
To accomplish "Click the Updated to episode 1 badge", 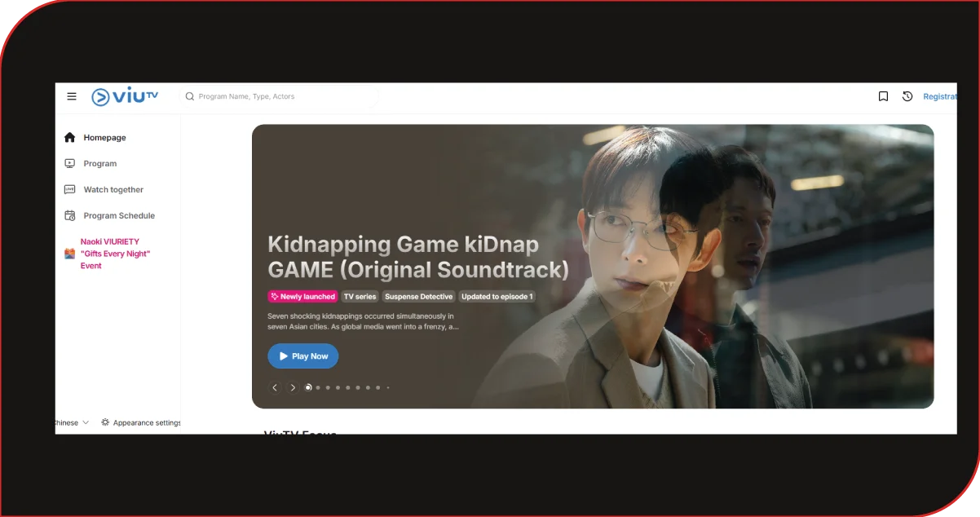I will click(497, 297).
